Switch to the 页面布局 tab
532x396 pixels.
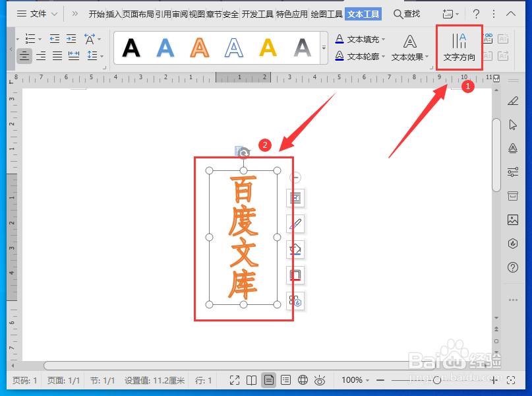tap(138, 14)
